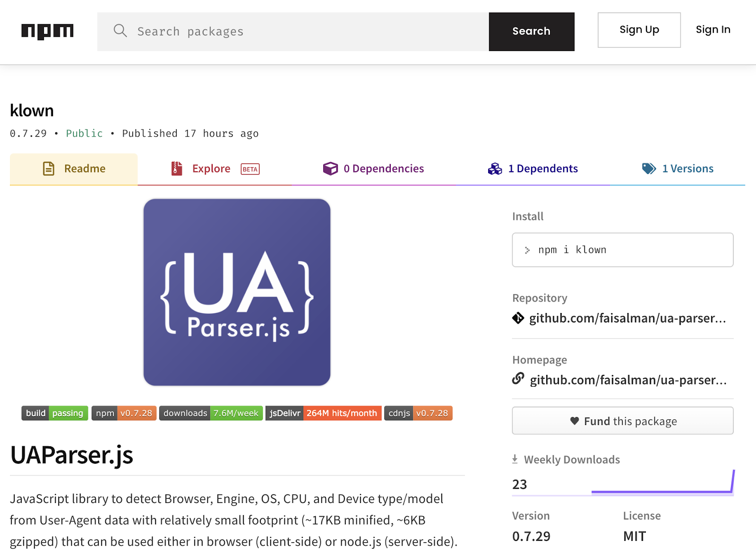
Task: Click the Explore zip file icon
Action: (177, 168)
